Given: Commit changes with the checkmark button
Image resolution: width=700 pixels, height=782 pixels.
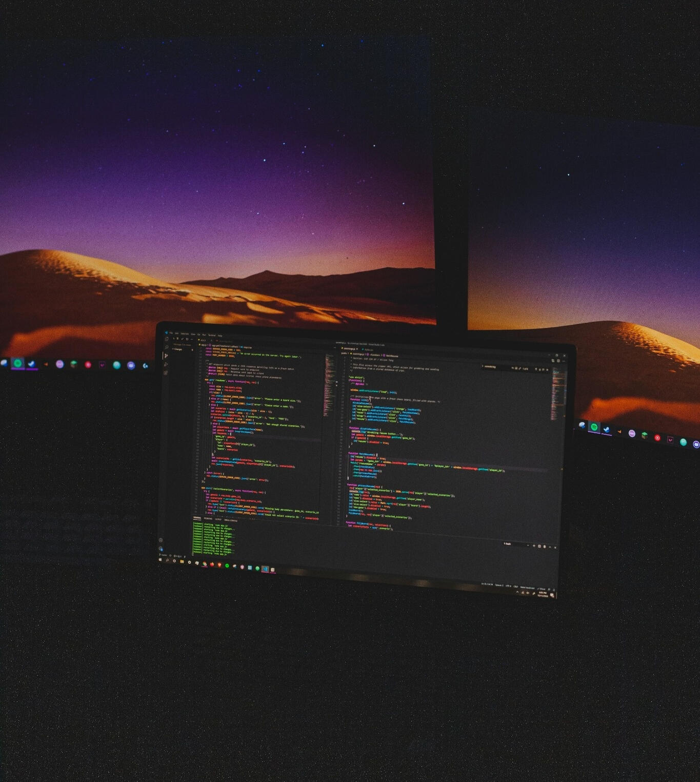Looking at the screenshot, I should coord(182,338).
